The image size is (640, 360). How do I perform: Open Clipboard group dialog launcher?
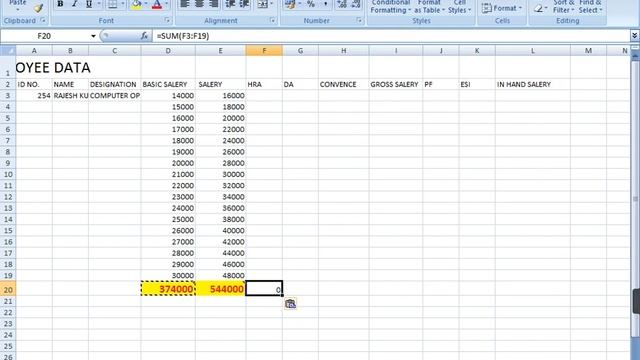(43, 20)
